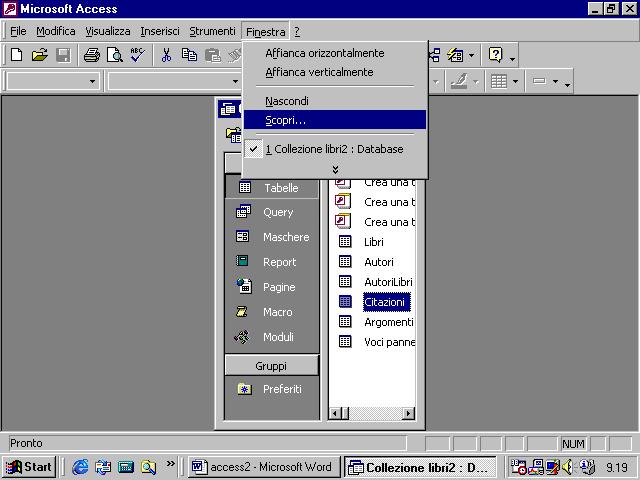Click the Print toolbar icon

(92, 55)
